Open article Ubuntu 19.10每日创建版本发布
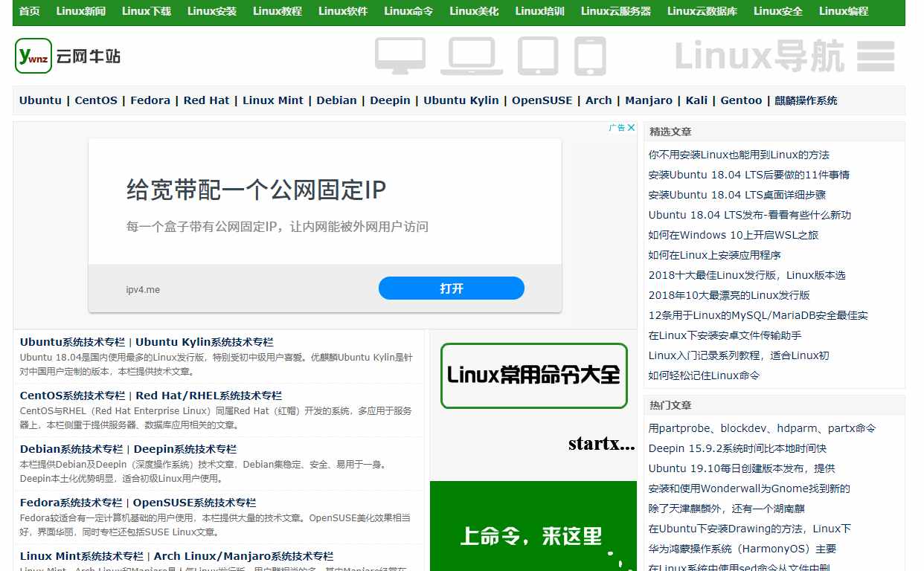The height and width of the screenshot is (571, 924). click(742, 468)
